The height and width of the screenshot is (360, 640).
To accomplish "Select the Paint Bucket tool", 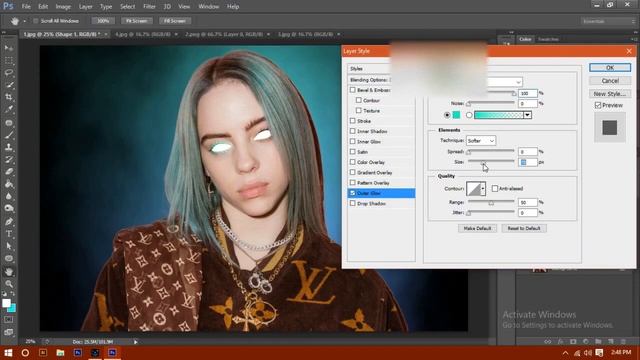I will 9,184.
